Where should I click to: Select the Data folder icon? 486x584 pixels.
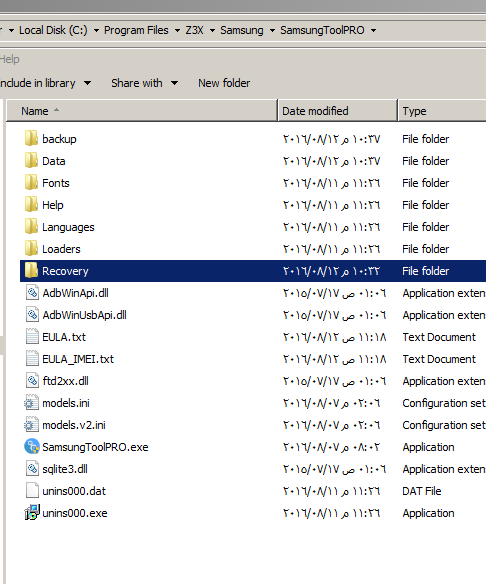tap(31, 161)
